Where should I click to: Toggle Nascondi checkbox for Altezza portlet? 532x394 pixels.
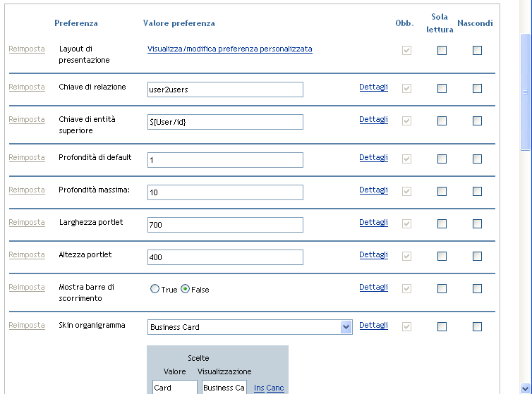point(477,256)
